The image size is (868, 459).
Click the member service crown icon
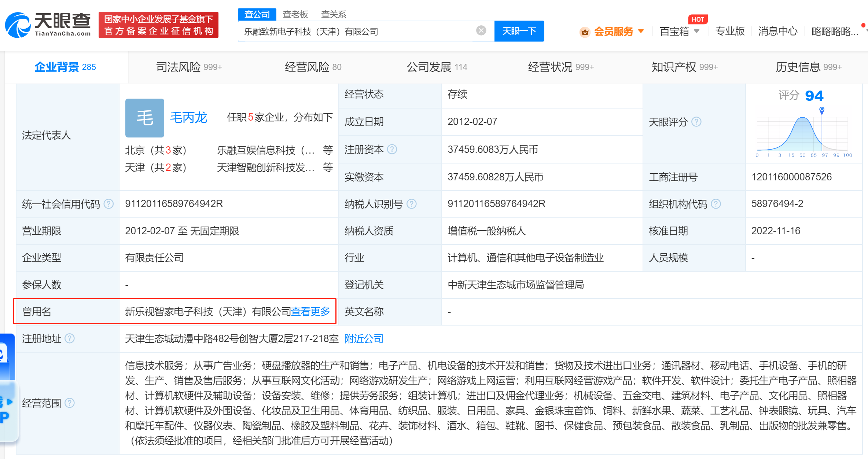(585, 32)
